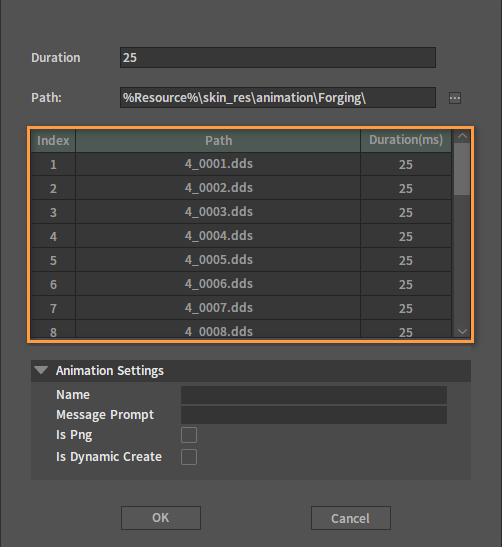Sort by the Path column header
The height and width of the screenshot is (547, 502).
[218, 141]
